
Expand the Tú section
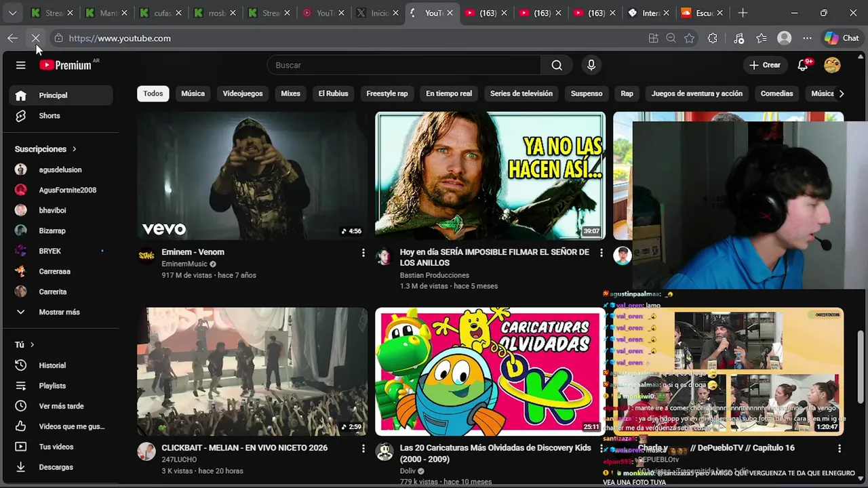24,345
